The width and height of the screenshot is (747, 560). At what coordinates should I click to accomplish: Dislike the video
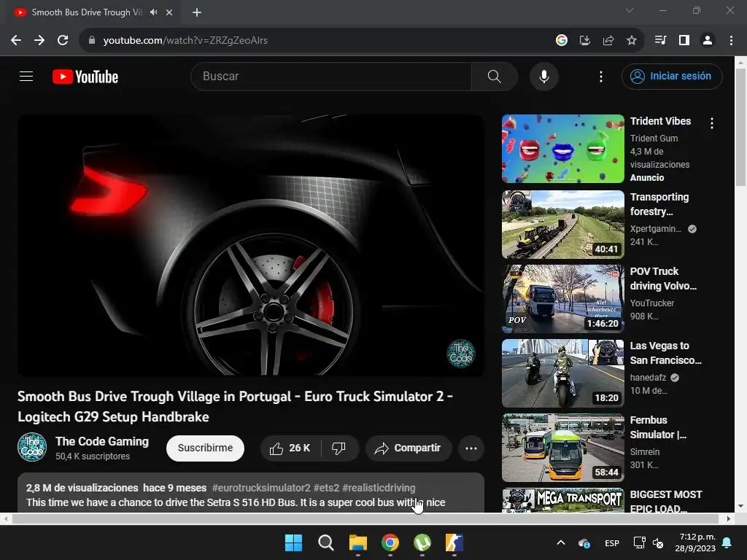338,448
